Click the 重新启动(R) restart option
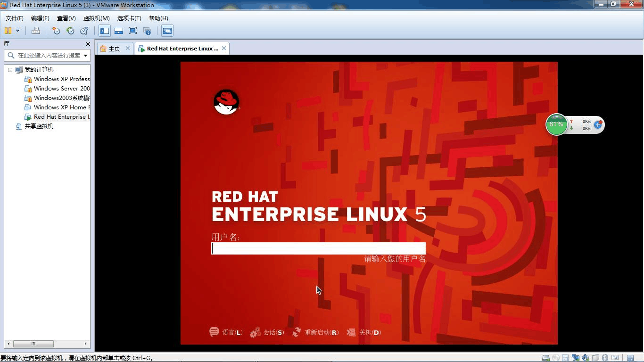Viewport: 644px width, 362px height. [x=315, y=332]
